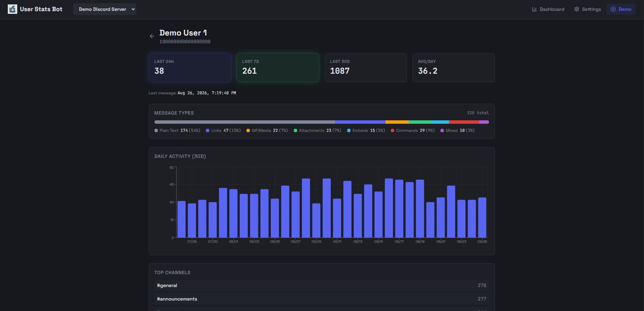The width and height of the screenshot is (644, 311).
Task: Click the user ID 100000000000000000
Action: tap(185, 42)
